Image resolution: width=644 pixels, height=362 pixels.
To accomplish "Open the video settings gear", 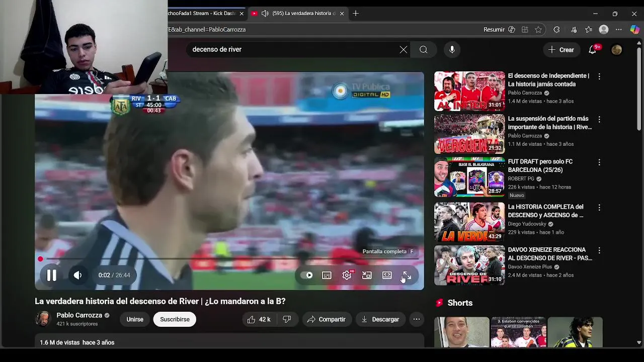I will (347, 275).
